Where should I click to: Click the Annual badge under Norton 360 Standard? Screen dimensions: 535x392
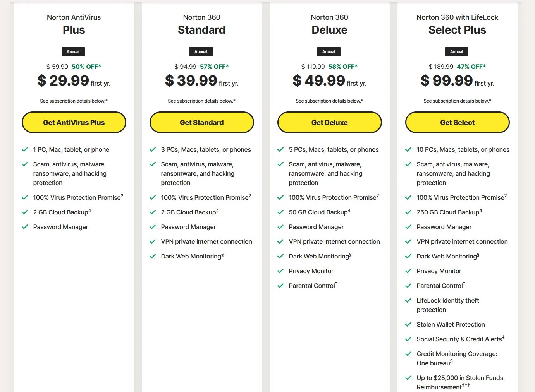(201, 51)
